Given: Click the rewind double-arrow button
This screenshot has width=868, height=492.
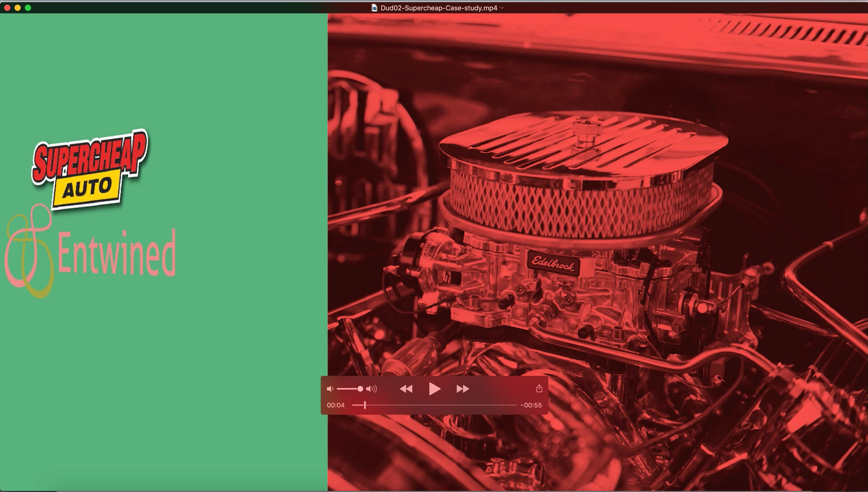Looking at the screenshot, I should coord(406,389).
